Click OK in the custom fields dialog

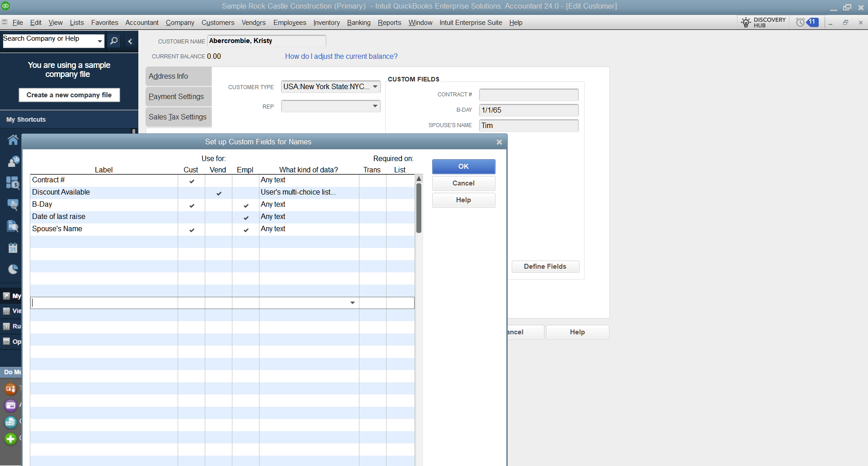pyautogui.click(x=464, y=166)
